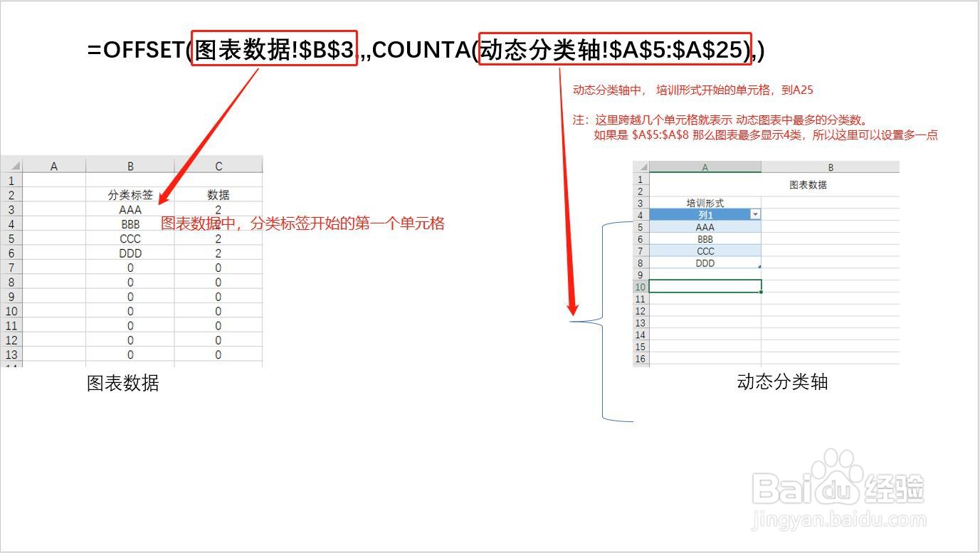The image size is (980, 553).
Task: Select the AAA cell under 分类标签
Action: pos(130,209)
